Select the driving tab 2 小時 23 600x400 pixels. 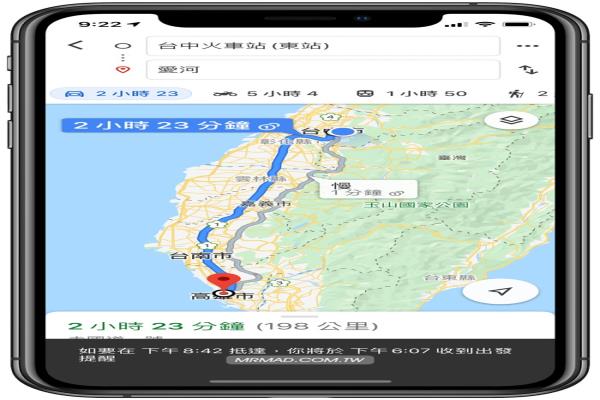pyautogui.click(x=121, y=93)
